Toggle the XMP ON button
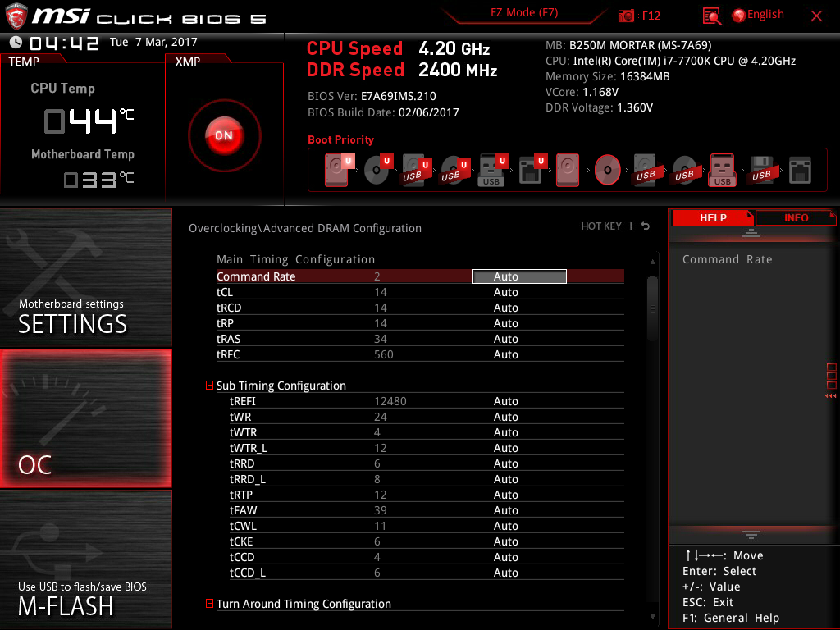Screen dimensions: 840x630 (x=224, y=135)
